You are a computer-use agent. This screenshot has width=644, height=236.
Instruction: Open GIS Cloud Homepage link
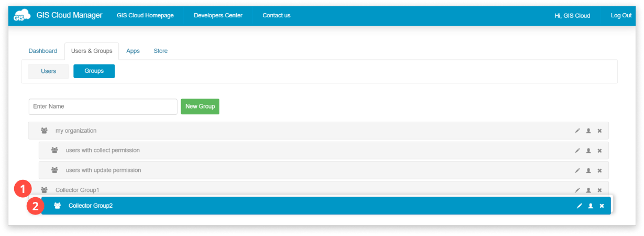tap(145, 16)
